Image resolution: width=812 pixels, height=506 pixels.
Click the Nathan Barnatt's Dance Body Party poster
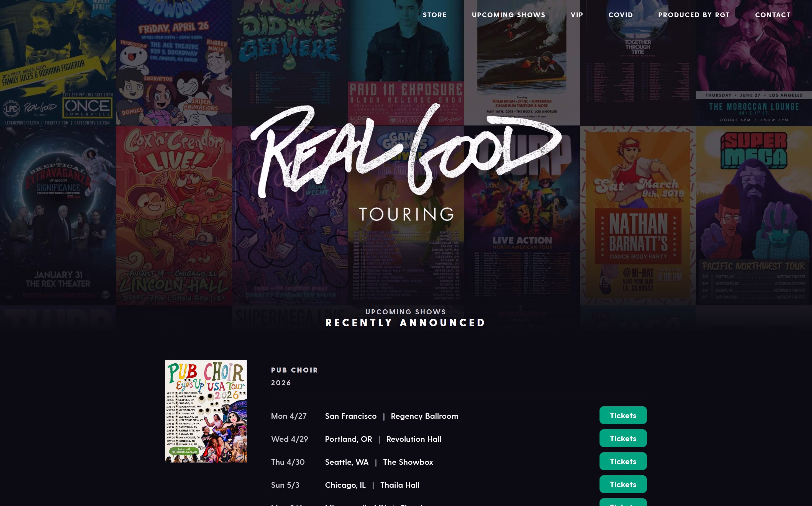(x=638, y=215)
